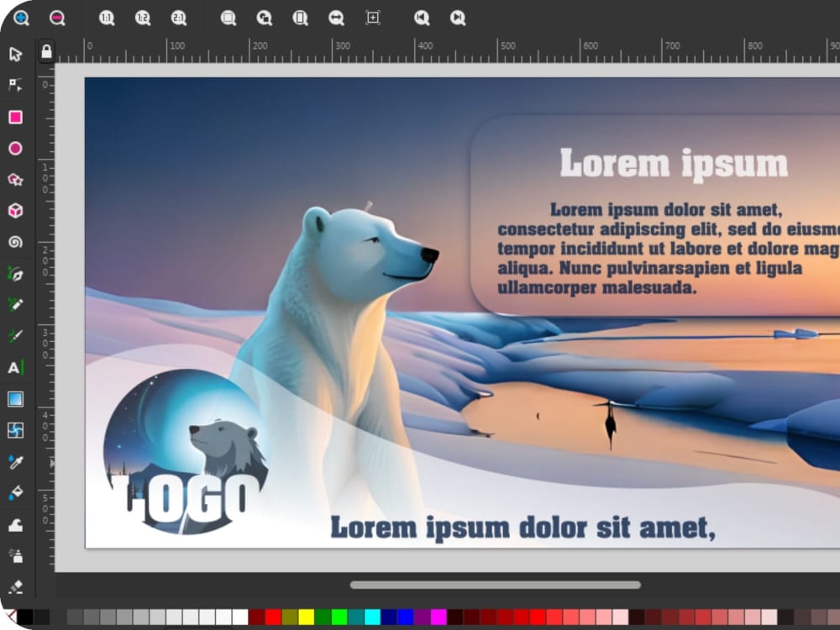Pick the yellow palette swatch

[x=307, y=617]
